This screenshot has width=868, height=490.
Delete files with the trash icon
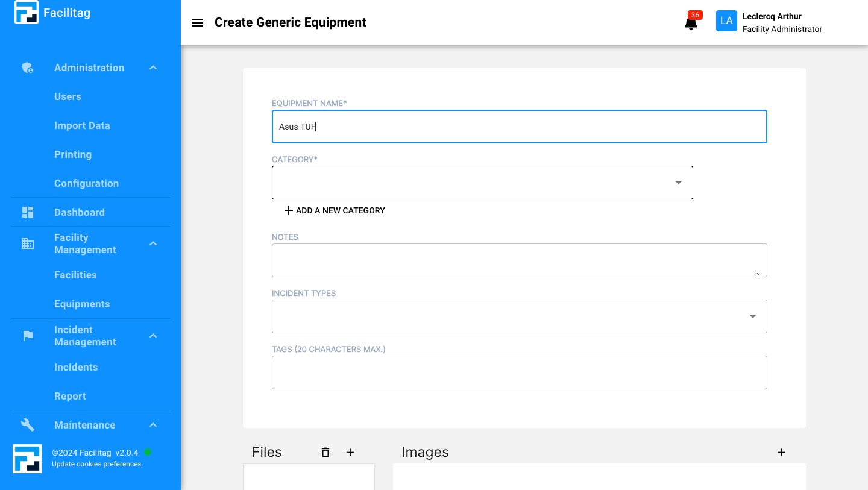[x=325, y=452]
